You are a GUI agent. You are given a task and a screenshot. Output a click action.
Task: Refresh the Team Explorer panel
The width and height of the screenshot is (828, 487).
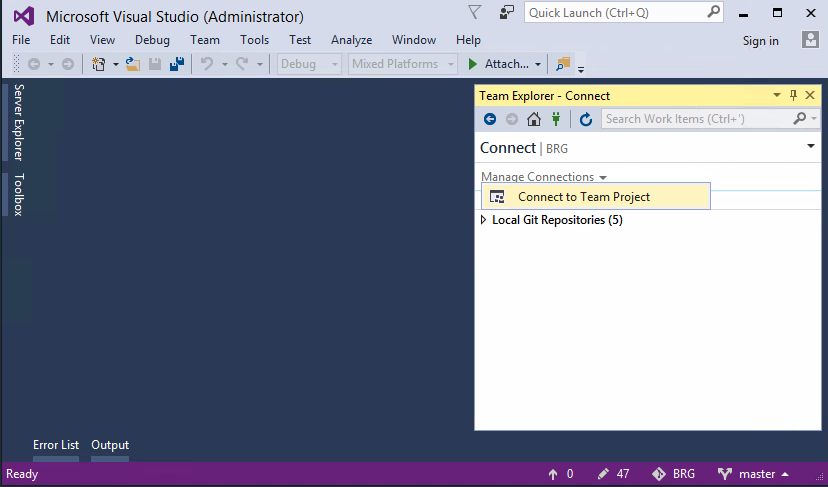[586, 119]
